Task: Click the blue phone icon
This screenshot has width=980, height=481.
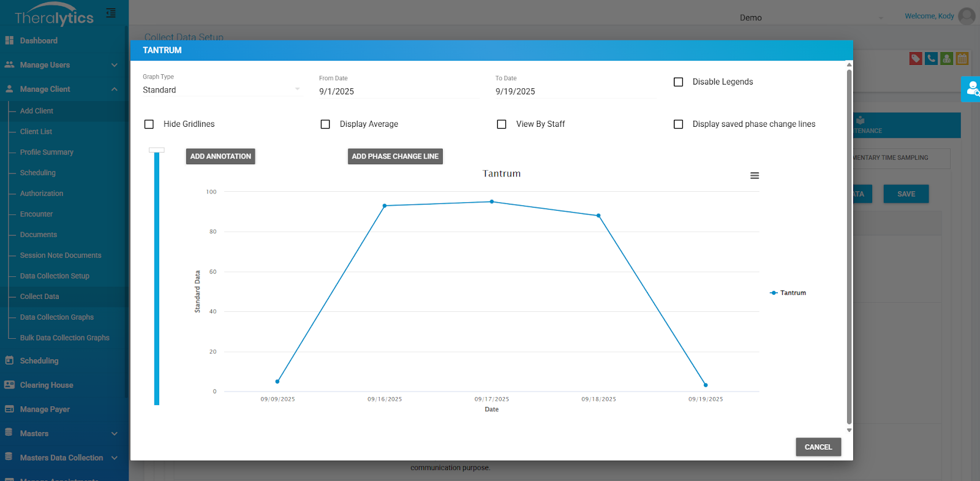Action: 932,59
